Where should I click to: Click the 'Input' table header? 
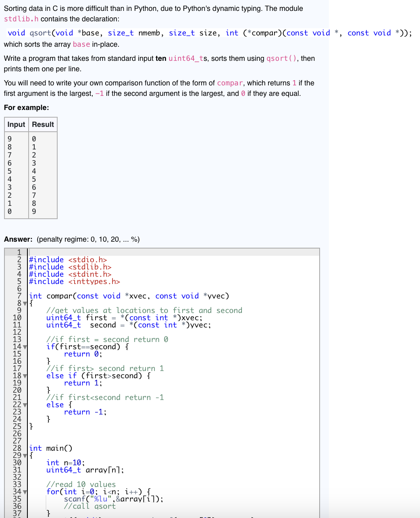coord(16,124)
